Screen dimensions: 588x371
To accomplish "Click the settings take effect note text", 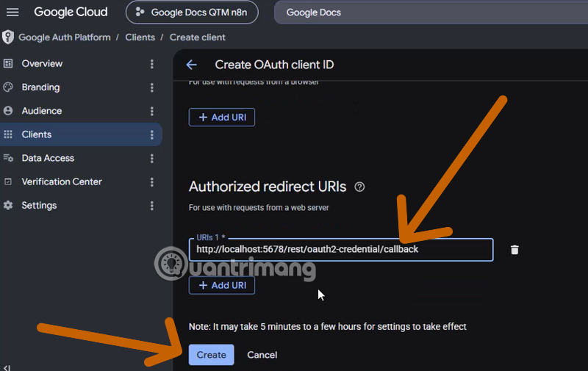I will pyautogui.click(x=327, y=327).
